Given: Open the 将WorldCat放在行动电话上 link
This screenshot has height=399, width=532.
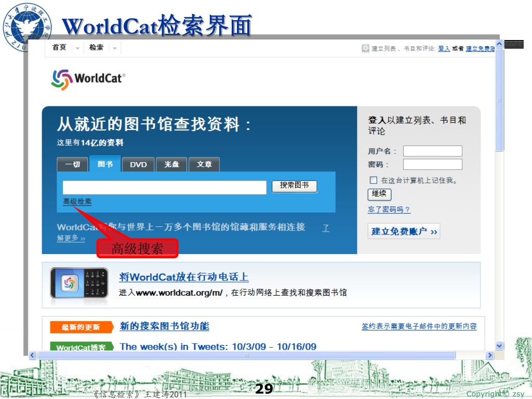Looking at the screenshot, I should click(183, 277).
